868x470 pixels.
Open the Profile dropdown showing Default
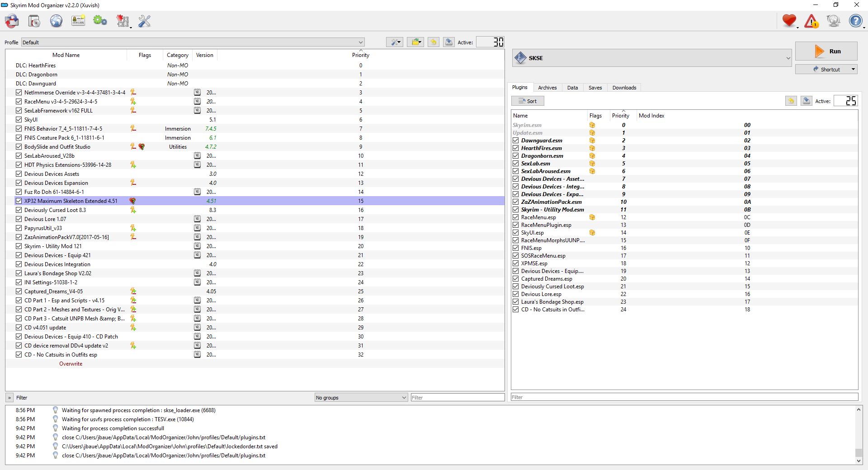tap(193, 42)
